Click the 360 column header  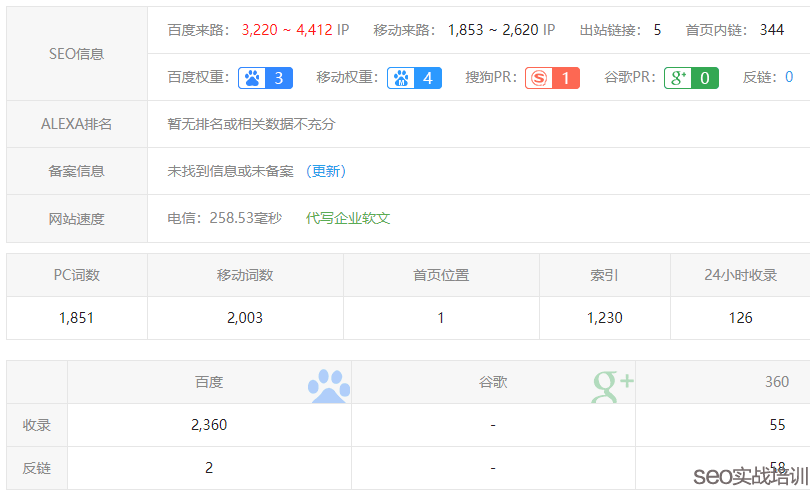777,382
